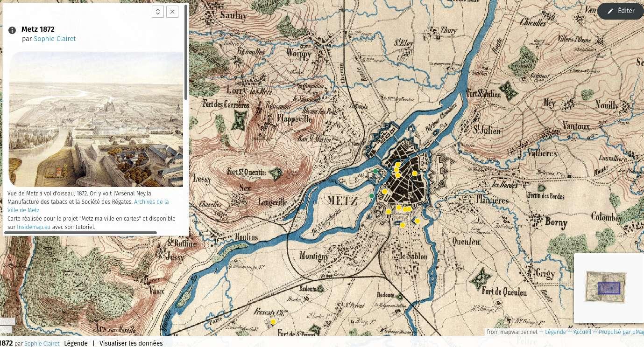This screenshot has width=644, height=347.
Task: Expand the info panel with the chevron button
Action: [158, 12]
